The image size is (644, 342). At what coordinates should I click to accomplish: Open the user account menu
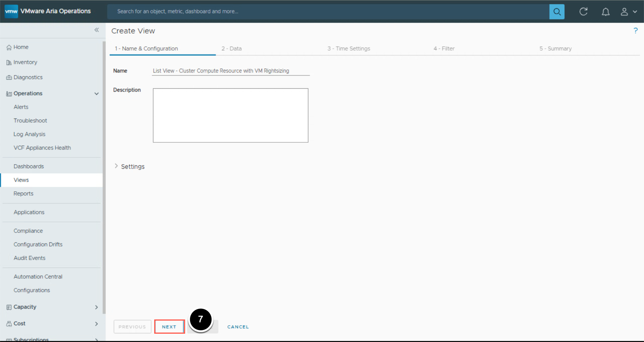[x=629, y=12]
